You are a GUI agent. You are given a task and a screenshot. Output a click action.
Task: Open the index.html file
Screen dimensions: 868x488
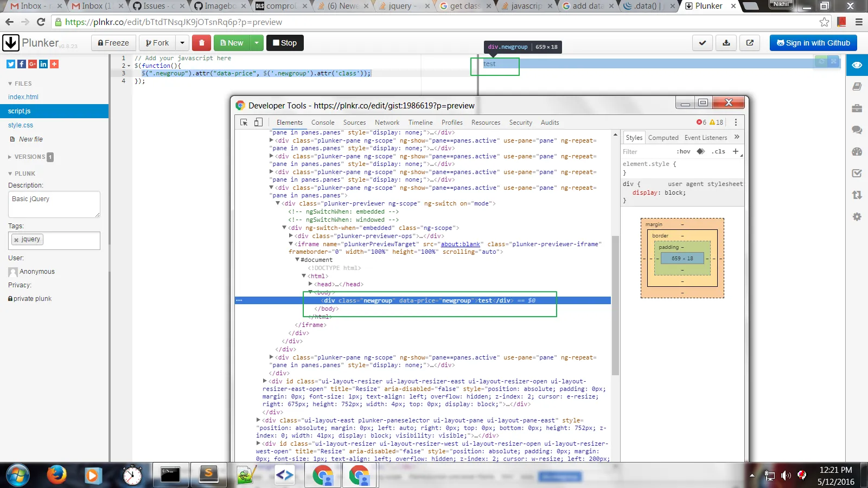(x=23, y=97)
